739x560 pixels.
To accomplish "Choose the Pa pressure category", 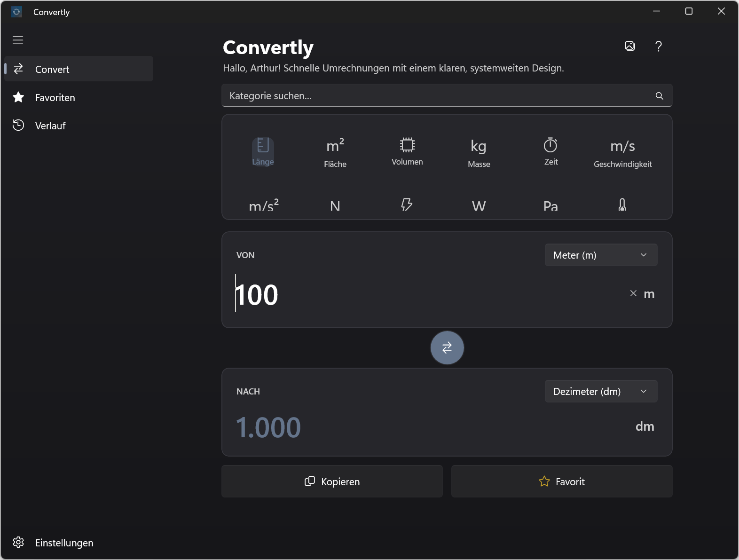I will pyautogui.click(x=550, y=205).
